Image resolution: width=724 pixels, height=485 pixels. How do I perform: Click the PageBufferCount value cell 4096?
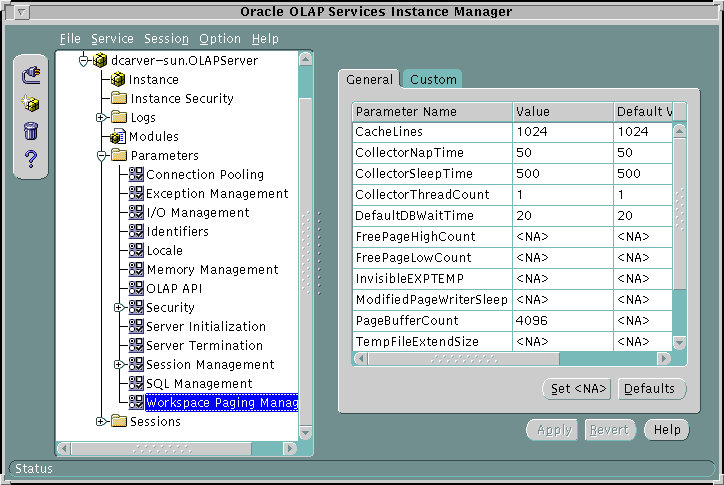[x=563, y=321]
